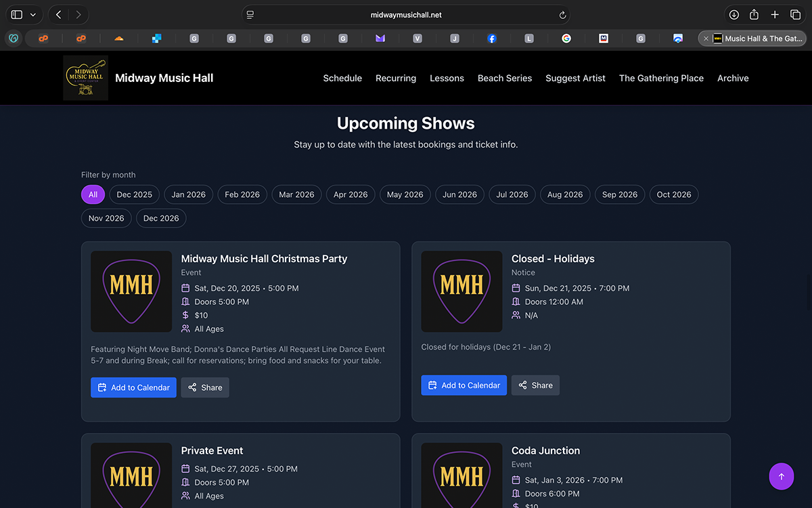Switch to the tab labeled V
This screenshot has height=508, width=812.
tap(418, 39)
